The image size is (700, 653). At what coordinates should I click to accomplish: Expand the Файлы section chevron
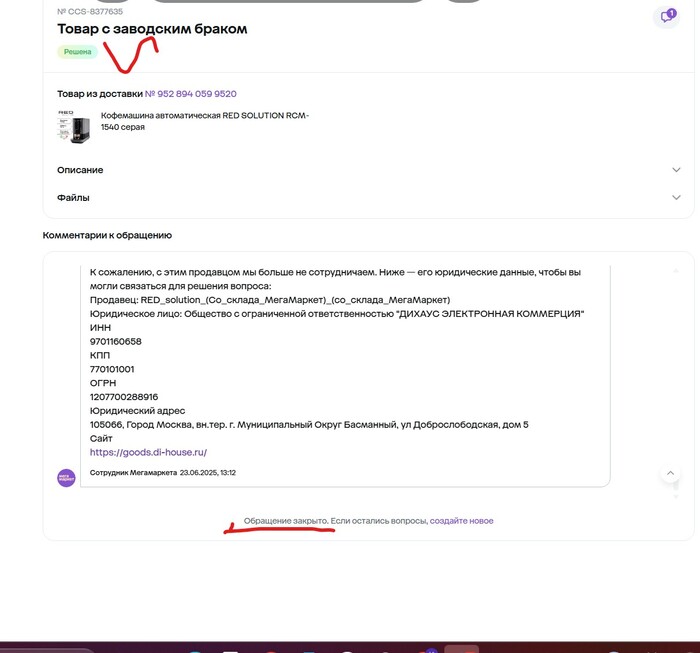point(676,197)
